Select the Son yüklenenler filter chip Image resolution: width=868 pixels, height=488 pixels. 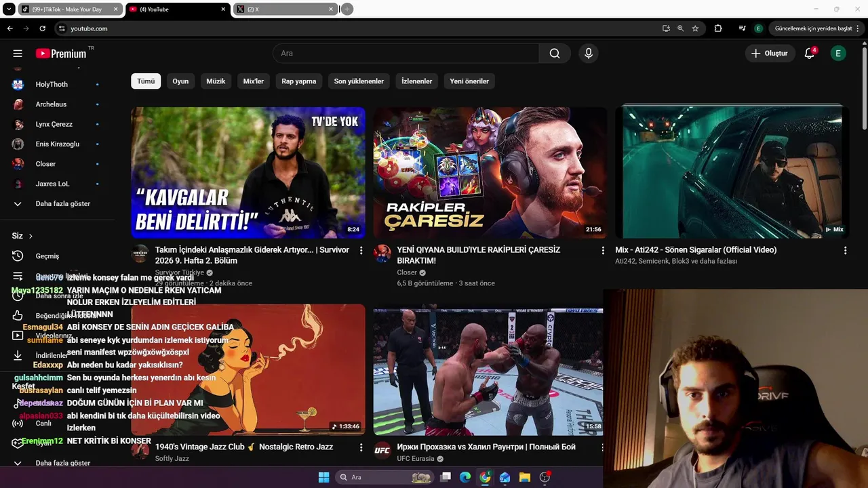359,81
